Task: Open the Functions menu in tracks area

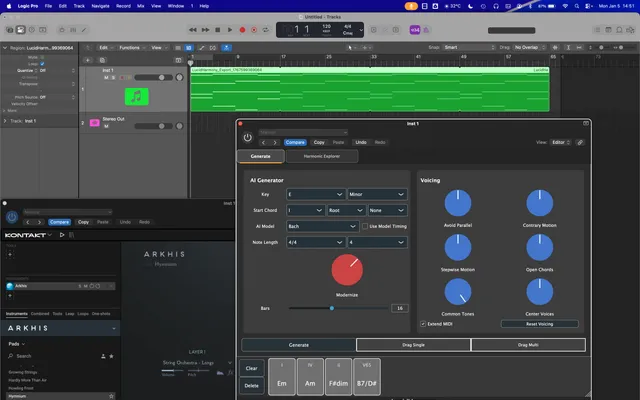Action: click(132, 48)
